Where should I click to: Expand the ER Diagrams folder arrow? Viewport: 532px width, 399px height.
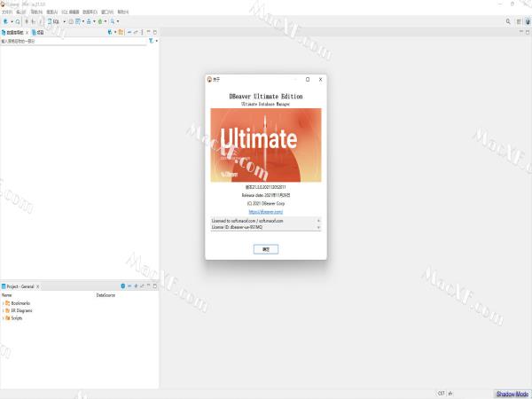[x=3, y=310]
